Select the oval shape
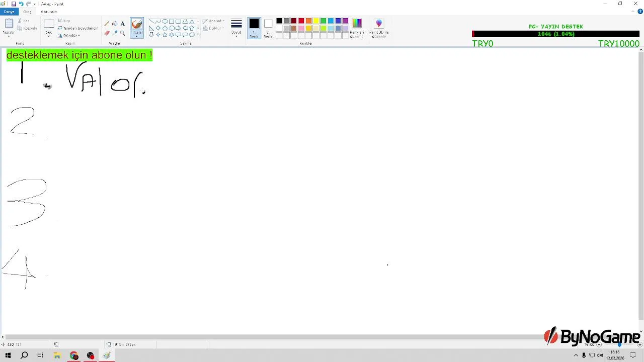Image resolution: width=644 pixels, height=362 pixels. [x=165, y=22]
